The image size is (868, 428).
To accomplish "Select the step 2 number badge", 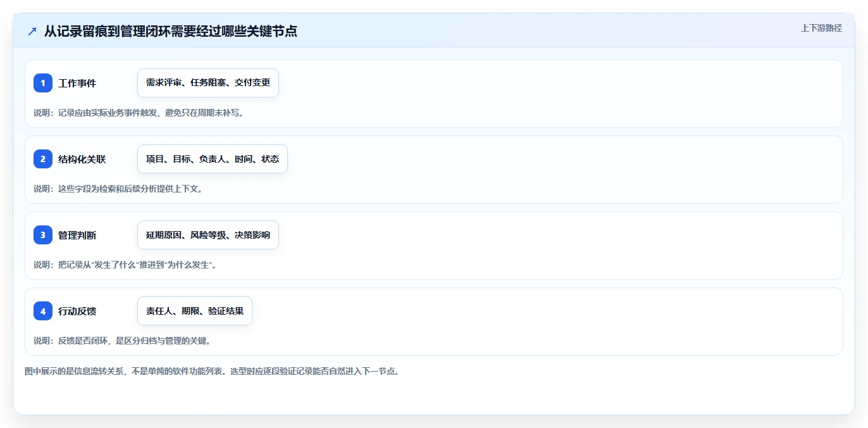I will pyautogui.click(x=43, y=159).
